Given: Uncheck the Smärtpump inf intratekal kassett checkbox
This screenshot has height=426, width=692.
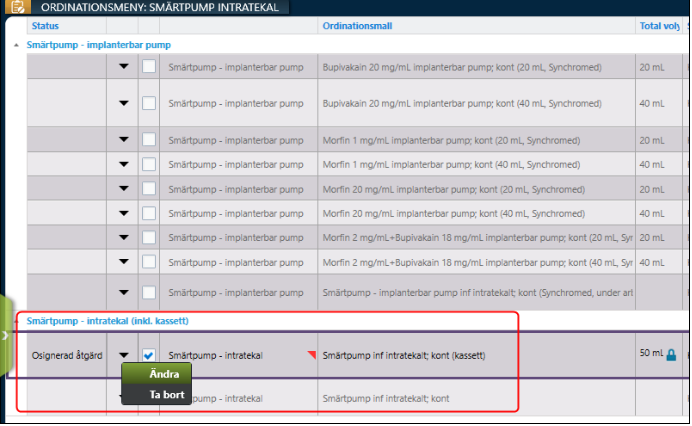Looking at the screenshot, I should [148, 355].
